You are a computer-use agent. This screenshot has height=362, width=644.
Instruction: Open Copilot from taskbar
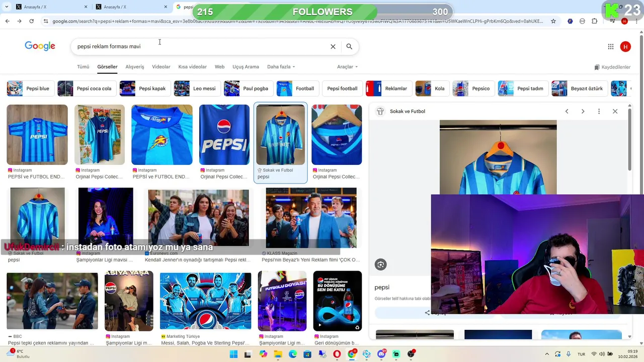tap(263, 354)
